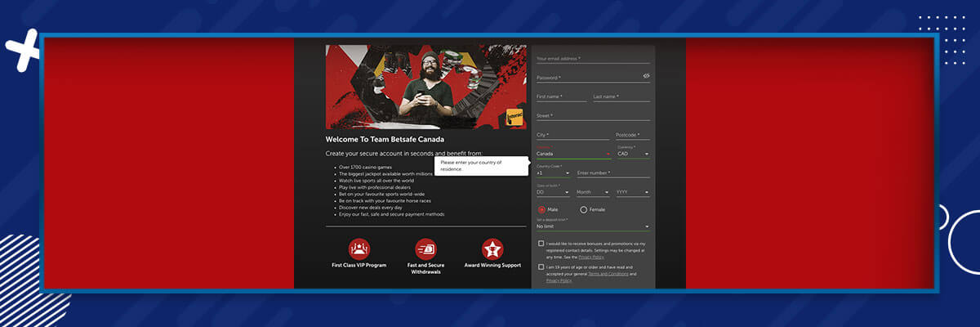
Task: Click the 'Please enter your country' tooltip
Action: coord(483,165)
